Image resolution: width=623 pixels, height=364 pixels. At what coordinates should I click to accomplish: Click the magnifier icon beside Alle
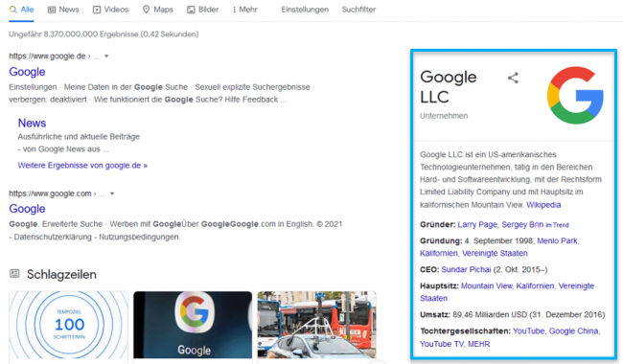click(13, 10)
